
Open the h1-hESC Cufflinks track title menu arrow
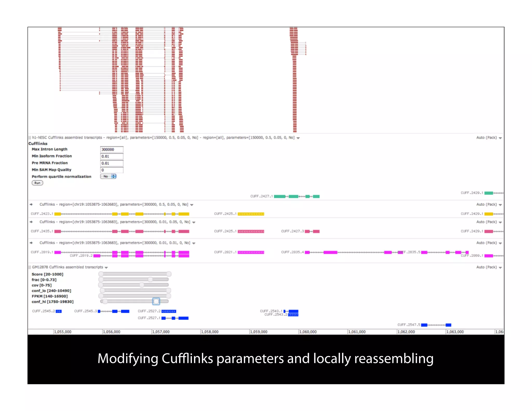click(x=298, y=138)
